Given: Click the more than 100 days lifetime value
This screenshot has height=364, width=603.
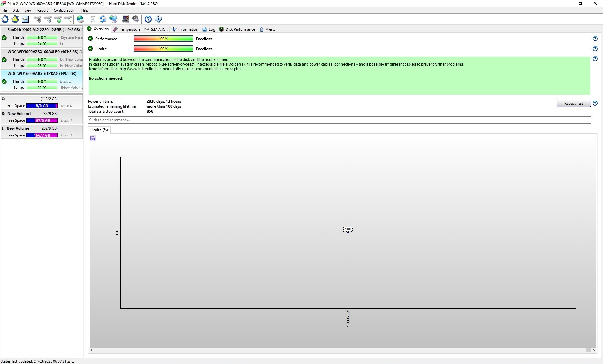Looking at the screenshot, I should pyautogui.click(x=164, y=106).
